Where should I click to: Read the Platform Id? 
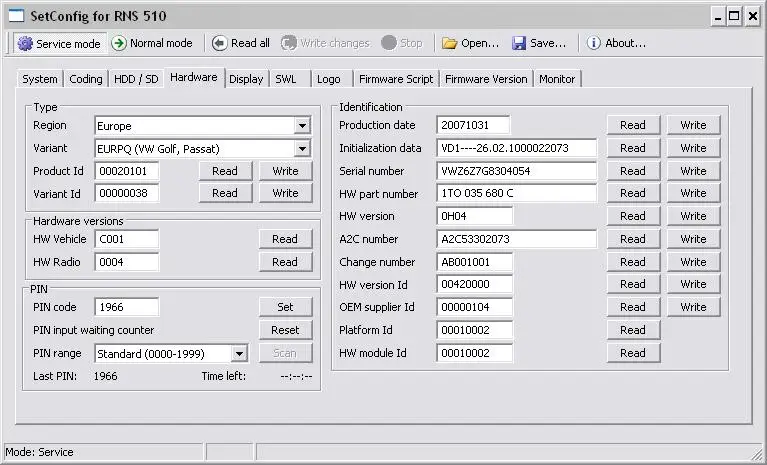[x=633, y=330]
